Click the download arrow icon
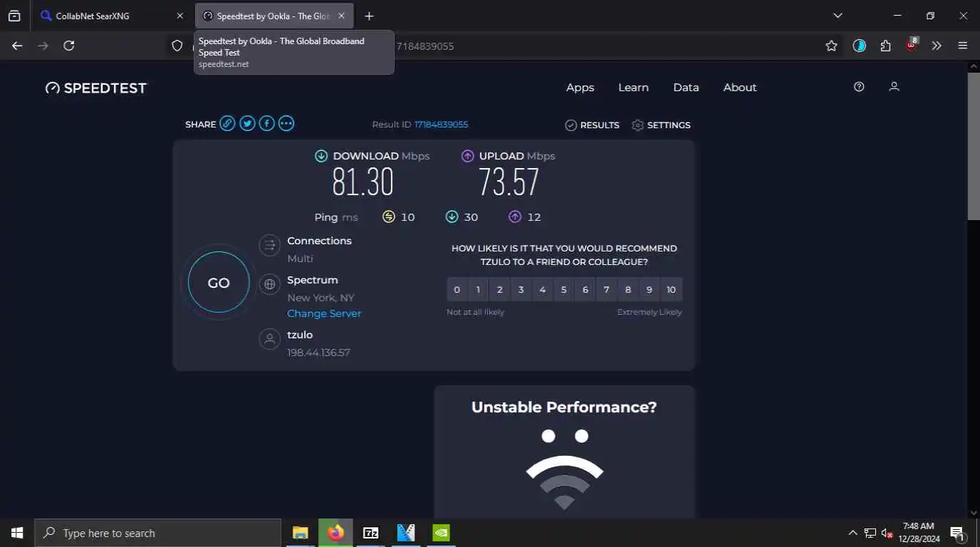Screen dimensions: 980x547 (x=321, y=156)
